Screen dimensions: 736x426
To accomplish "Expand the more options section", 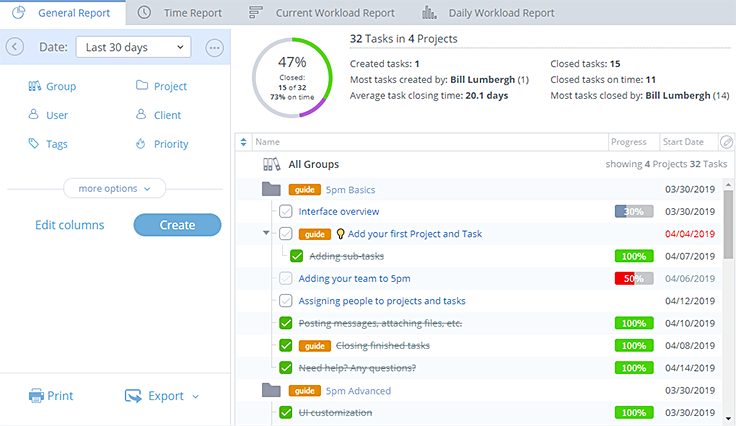I will [115, 188].
